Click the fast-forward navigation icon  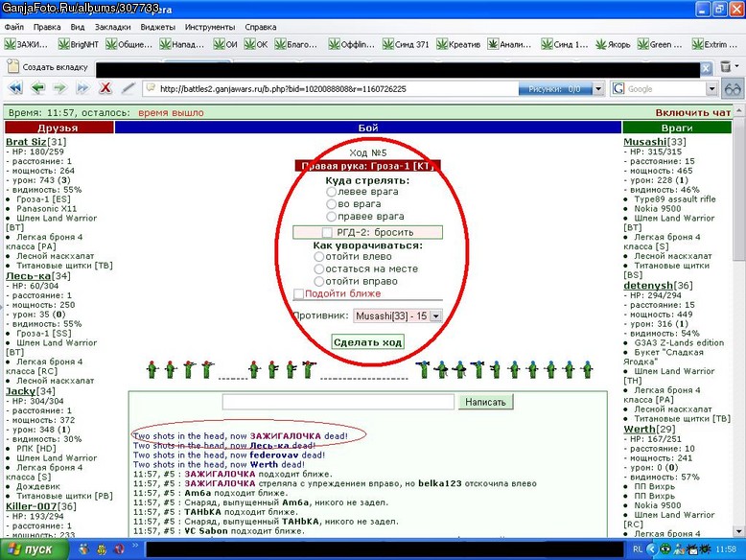point(82,88)
